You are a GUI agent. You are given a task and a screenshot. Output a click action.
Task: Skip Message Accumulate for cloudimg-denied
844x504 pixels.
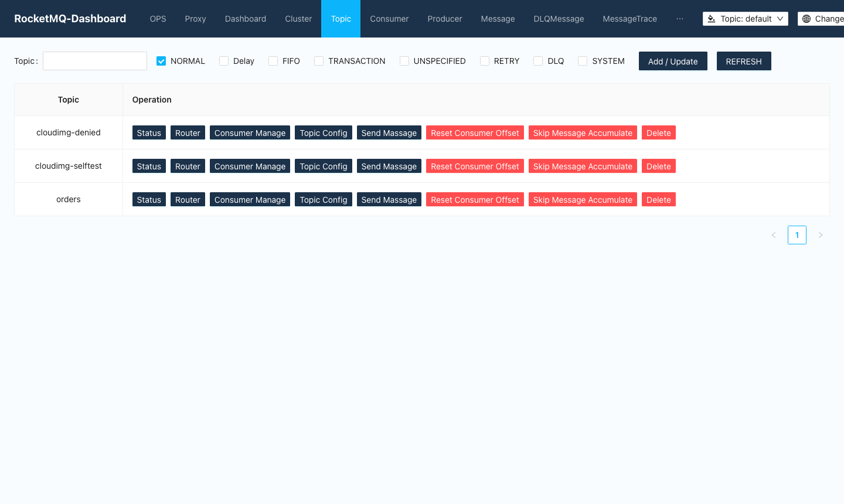(x=583, y=133)
